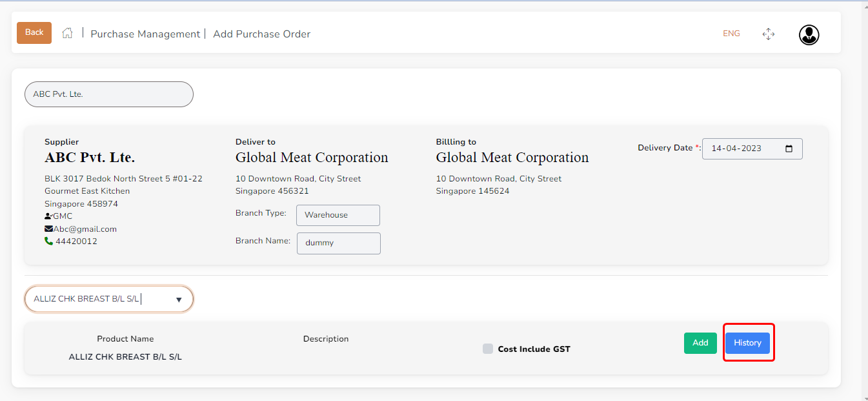Click the green Add button
Viewport: 868px width, 401px height.
pyautogui.click(x=700, y=343)
